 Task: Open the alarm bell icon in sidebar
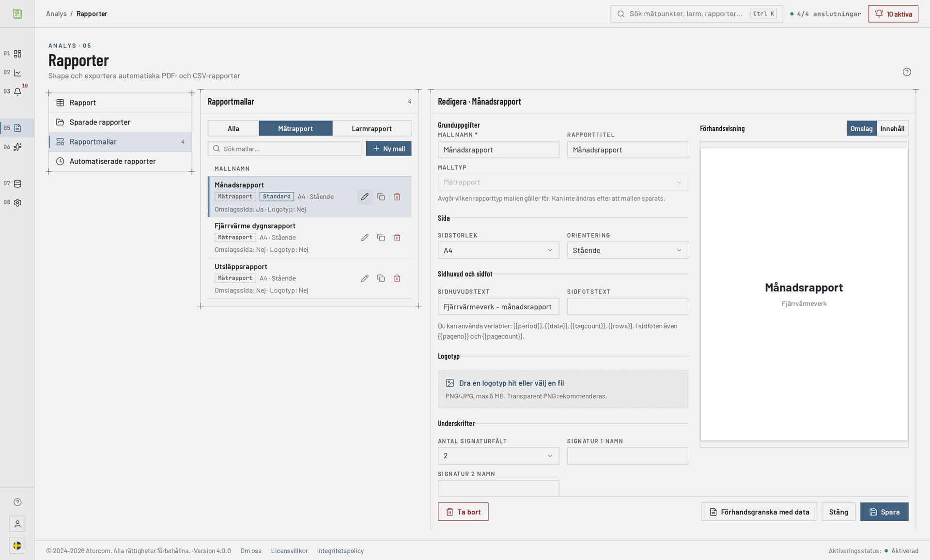17,91
